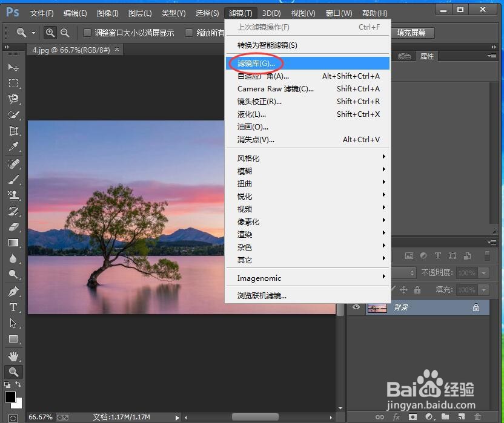This screenshot has width=504, height=423.
Task: Add a layer mask
Action: [413, 416]
